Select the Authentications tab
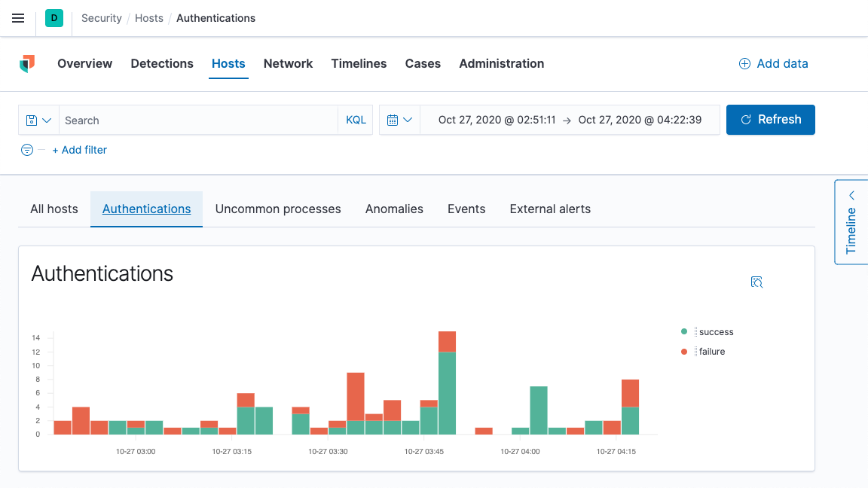The width and height of the screenshot is (868, 488). [147, 209]
